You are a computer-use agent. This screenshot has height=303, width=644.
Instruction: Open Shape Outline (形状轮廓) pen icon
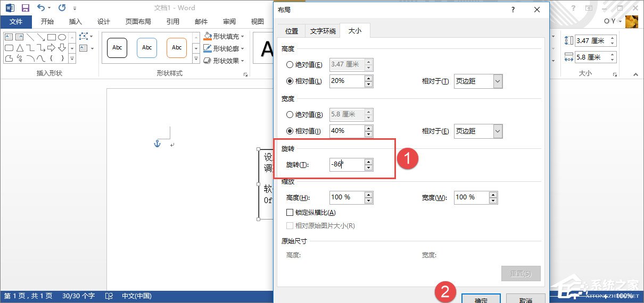pyautogui.click(x=208, y=48)
